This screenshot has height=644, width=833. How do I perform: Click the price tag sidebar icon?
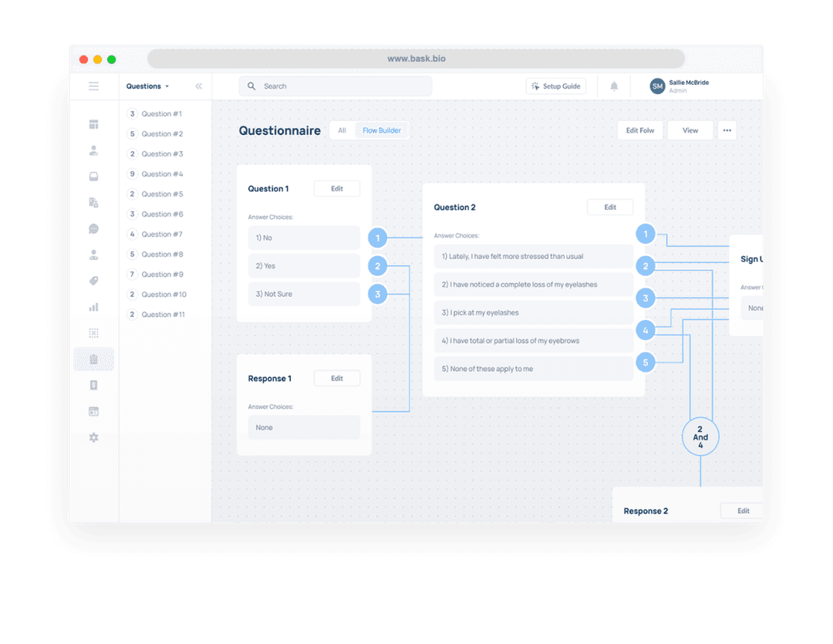(x=93, y=281)
